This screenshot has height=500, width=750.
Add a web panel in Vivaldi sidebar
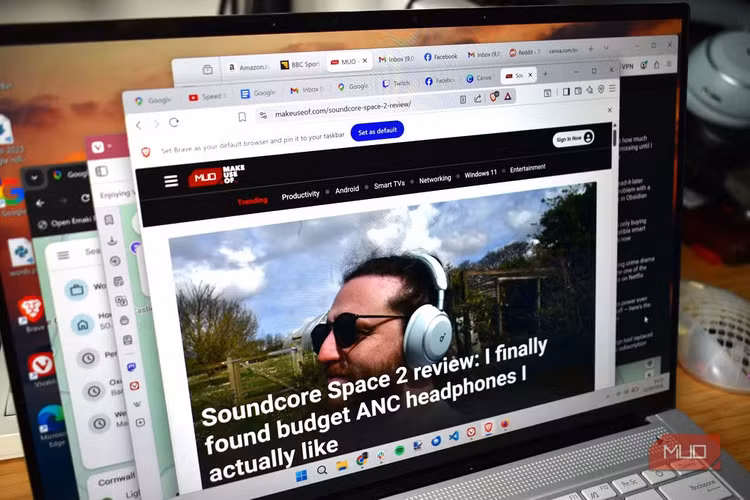[140, 422]
